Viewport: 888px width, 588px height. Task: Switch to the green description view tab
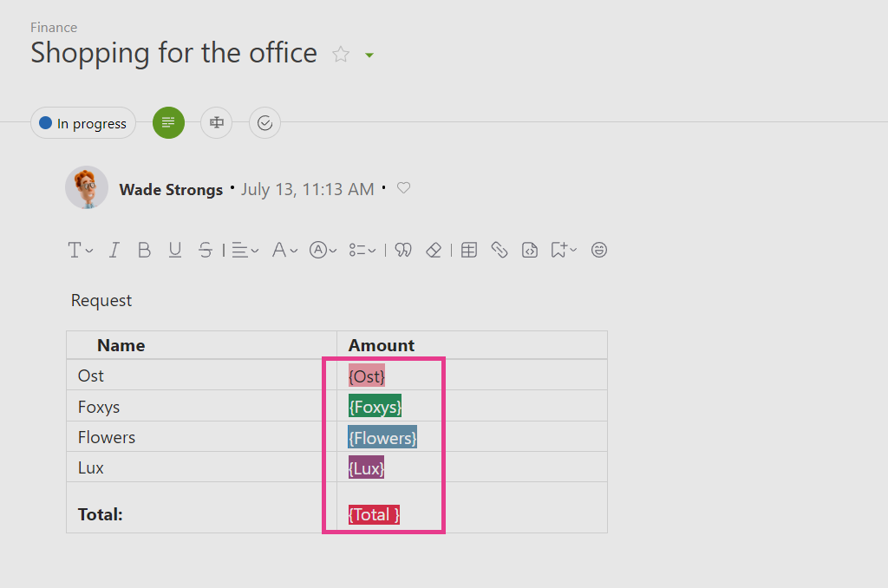169,122
